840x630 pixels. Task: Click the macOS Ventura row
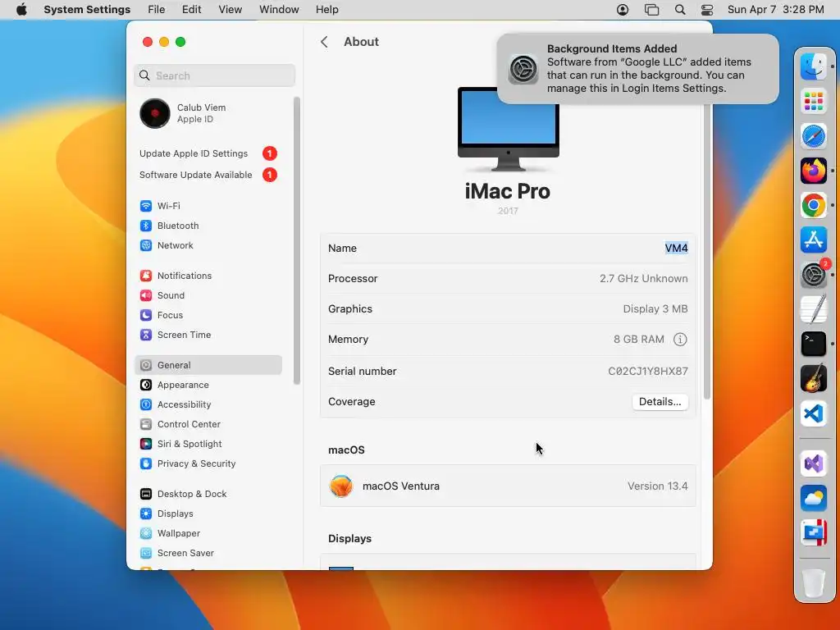point(508,486)
